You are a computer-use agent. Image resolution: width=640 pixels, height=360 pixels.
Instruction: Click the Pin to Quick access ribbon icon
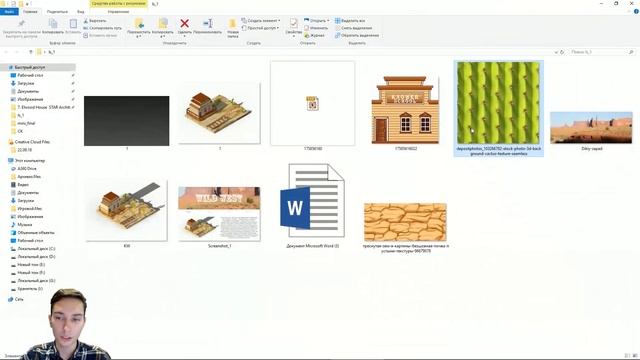tap(22, 24)
